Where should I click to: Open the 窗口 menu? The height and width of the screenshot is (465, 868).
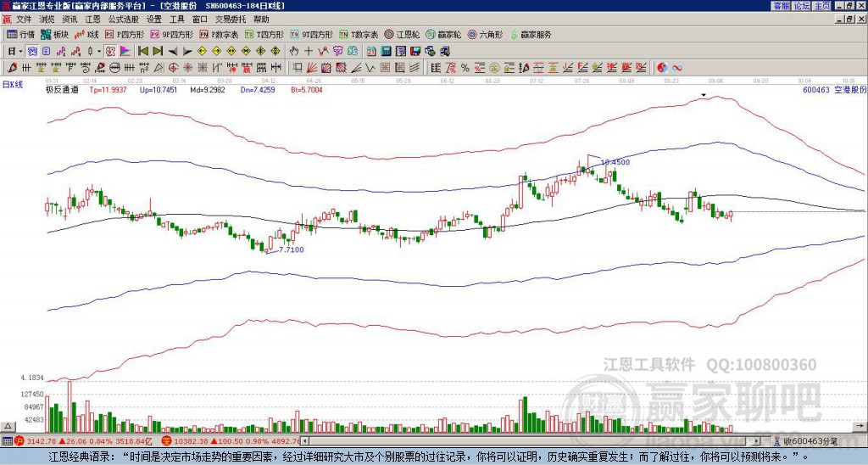(200, 20)
